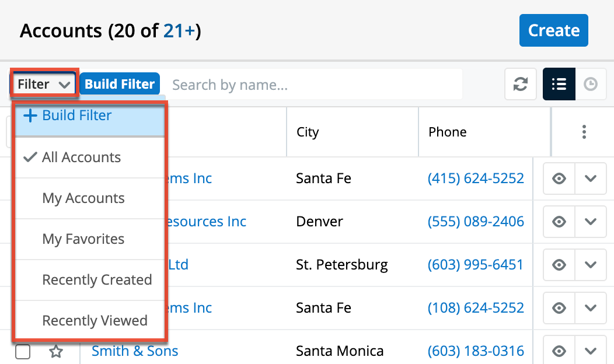Viewport: 614px width, 364px height.
Task: Open recently viewed with the clock icon
Action: coord(591,84)
